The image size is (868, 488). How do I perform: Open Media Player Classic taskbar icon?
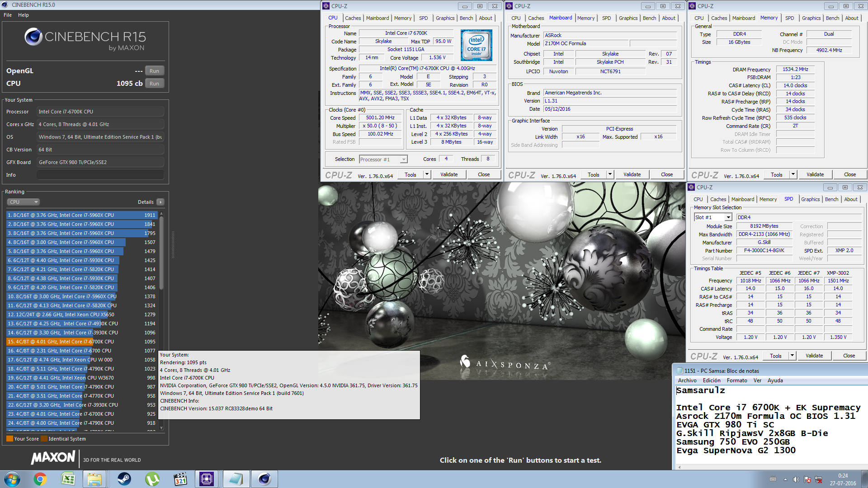coord(180,479)
